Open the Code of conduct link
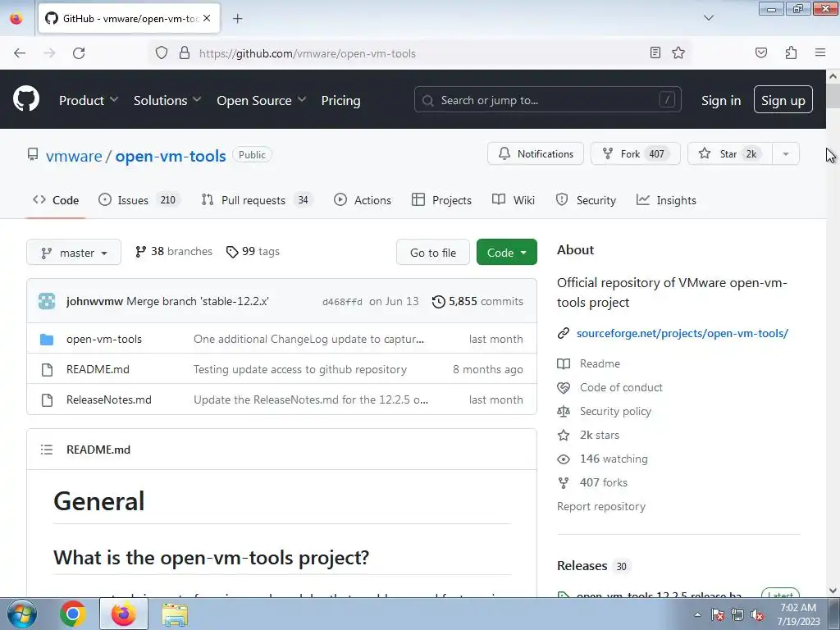The height and width of the screenshot is (630, 840). [x=621, y=387]
